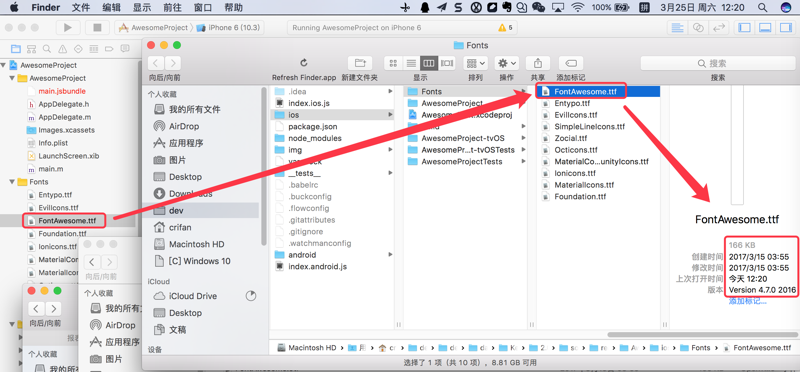Open the 帮助 menu in menu bar
800x372 pixels.
coord(233,7)
